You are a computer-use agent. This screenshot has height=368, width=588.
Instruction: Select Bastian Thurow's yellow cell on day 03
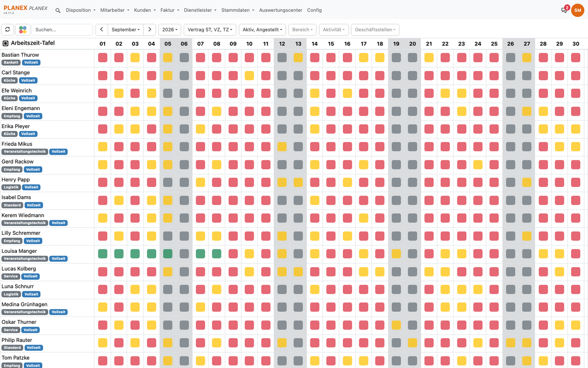[135, 58]
